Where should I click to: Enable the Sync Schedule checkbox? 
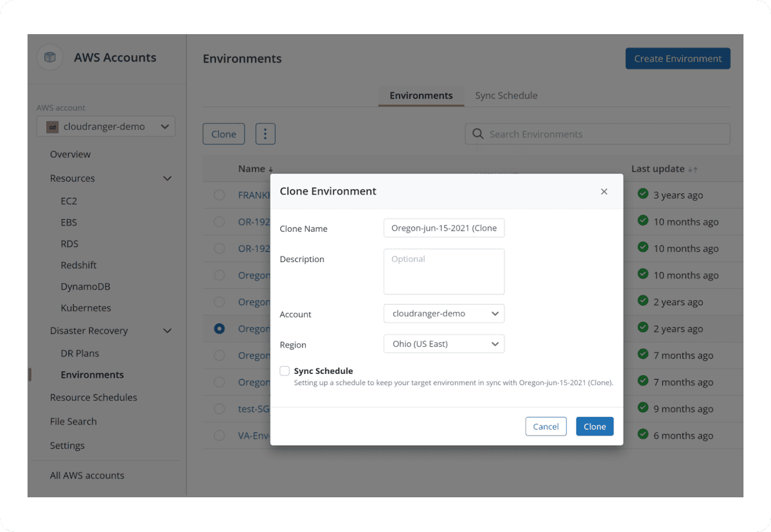pos(284,370)
